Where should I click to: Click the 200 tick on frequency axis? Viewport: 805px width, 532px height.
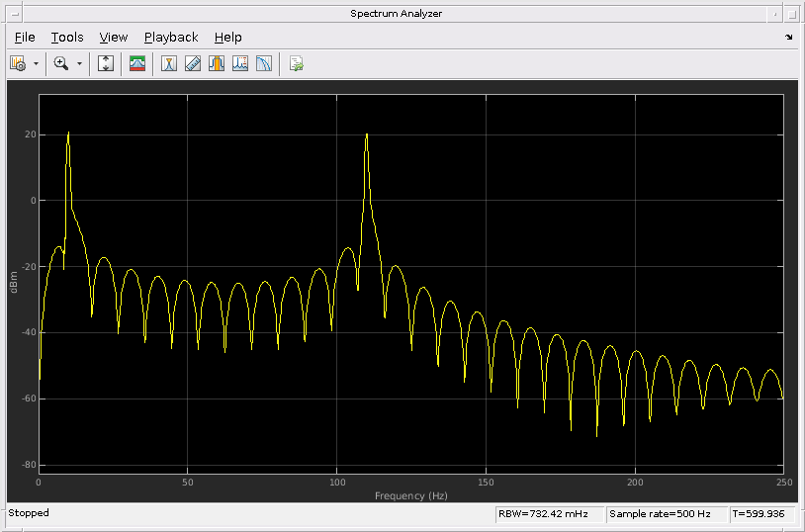tap(635, 483)
